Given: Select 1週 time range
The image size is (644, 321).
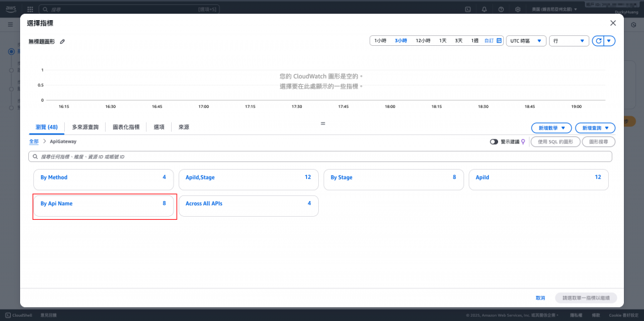Looking at the screenshot, I should (x=475, y=41).
